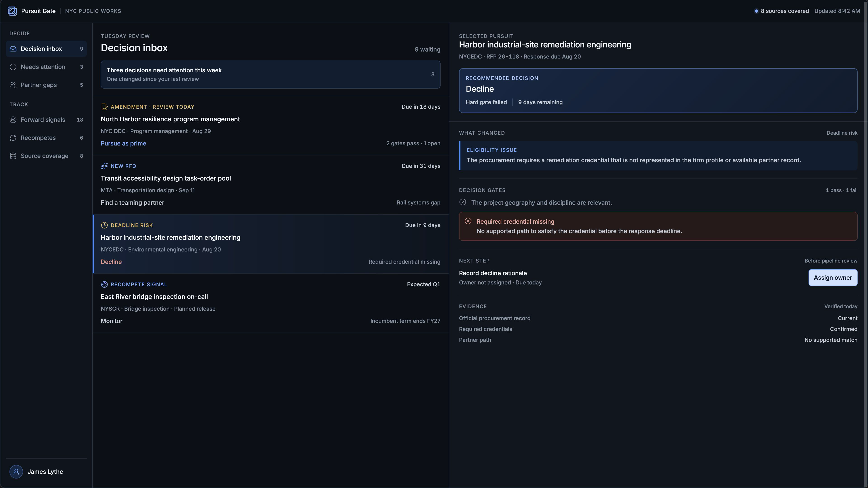Click James Lythe user avatar
Image resolution: width=868 pixels, height=488 pixels.
click(x=16, y=472)
